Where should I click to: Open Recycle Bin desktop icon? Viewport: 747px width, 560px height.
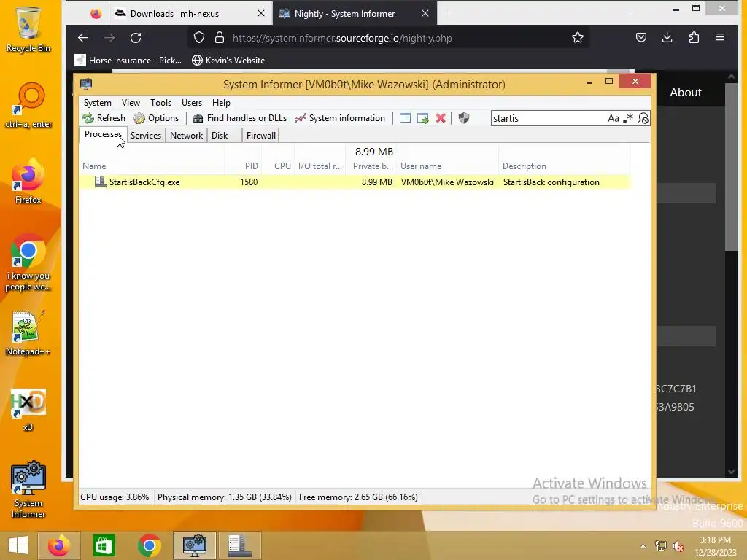[x=28, y=29]
